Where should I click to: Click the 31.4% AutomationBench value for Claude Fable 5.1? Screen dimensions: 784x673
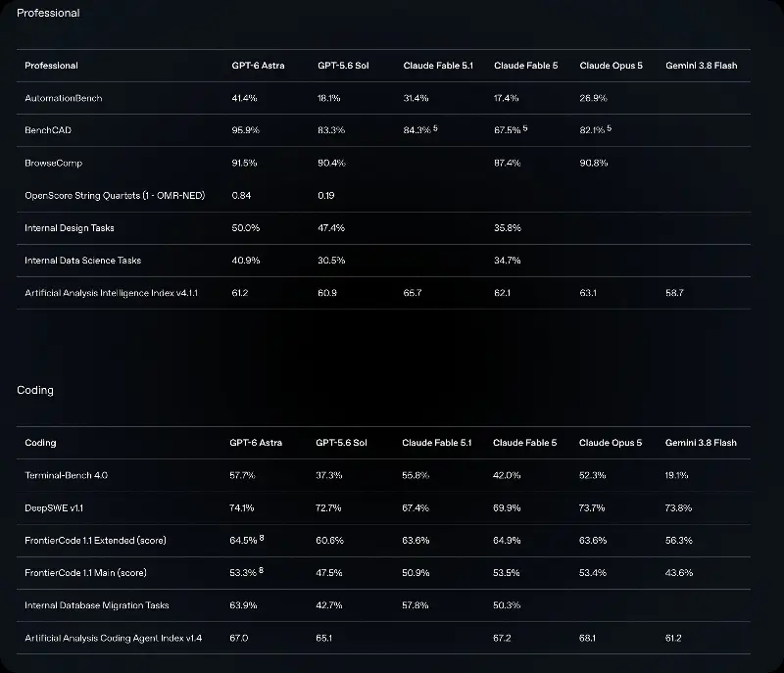pos(416,98)
